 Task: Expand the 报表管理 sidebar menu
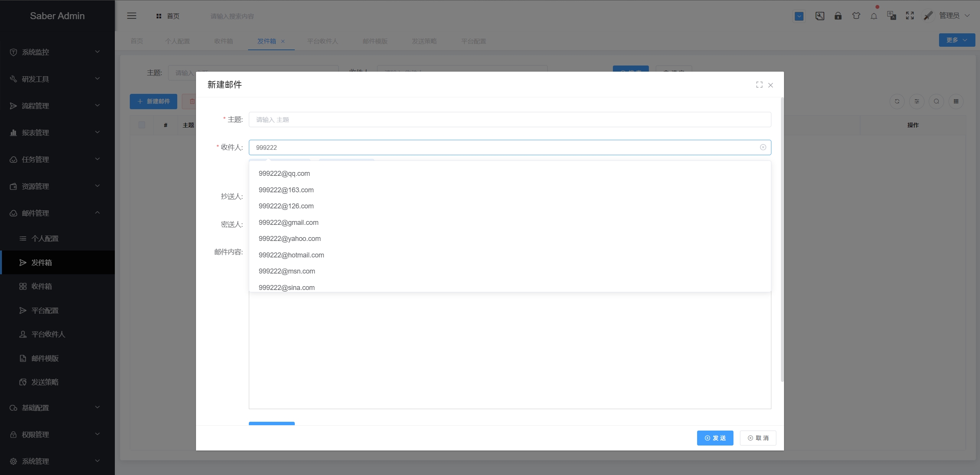57,133
